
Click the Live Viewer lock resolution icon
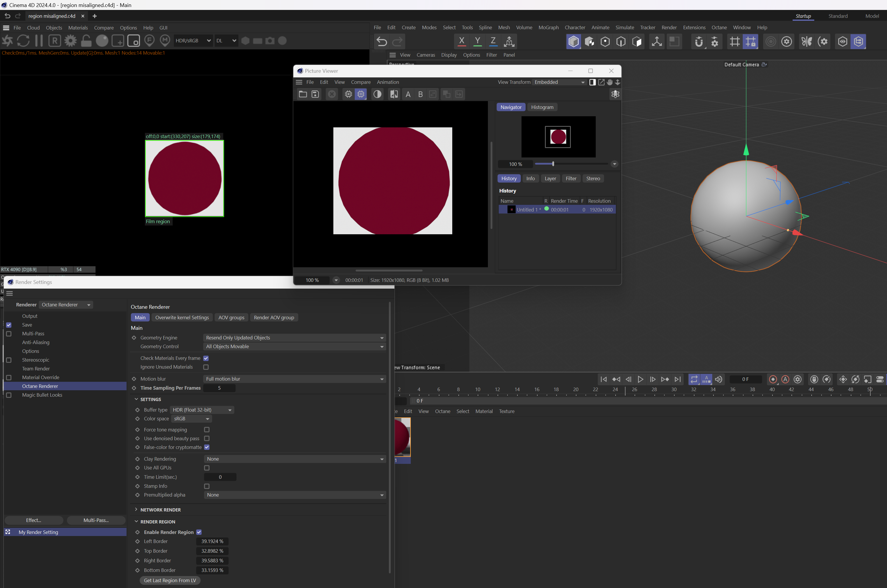(x=86, y=41)
